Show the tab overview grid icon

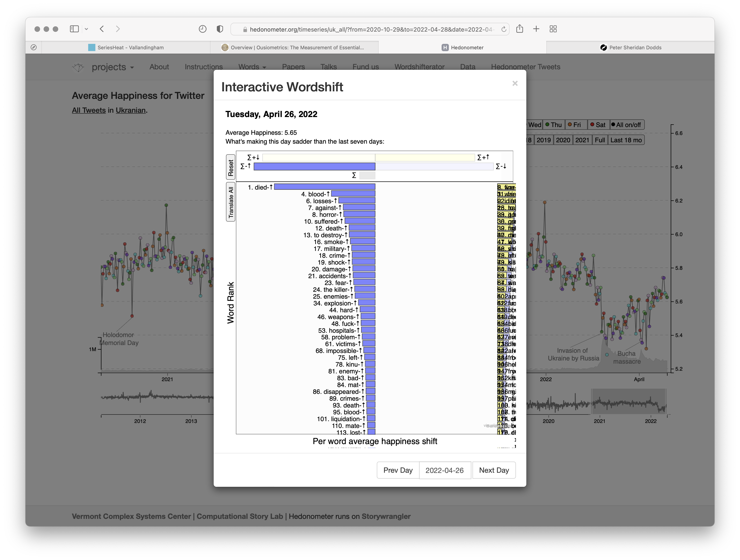(x=553, y=29)
